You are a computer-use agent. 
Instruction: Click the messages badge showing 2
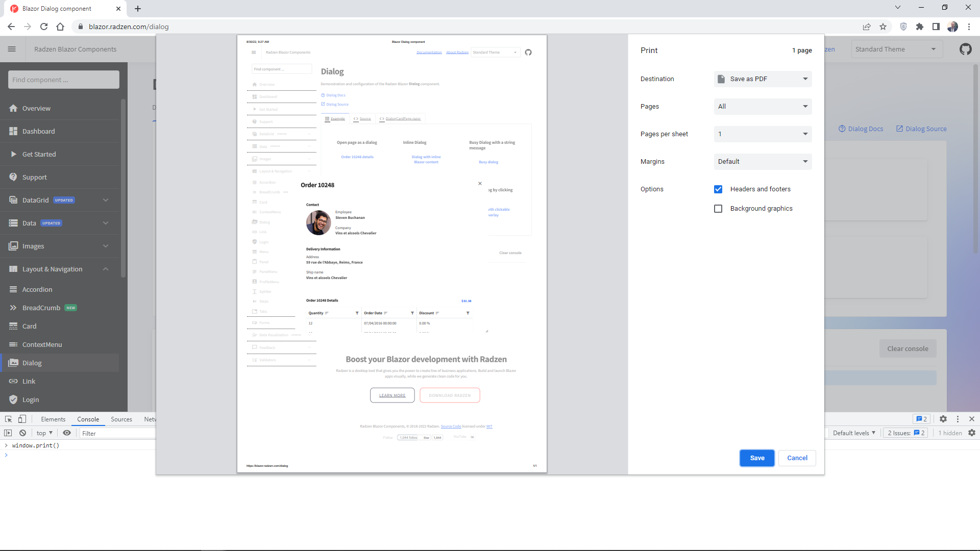coord(921,419)
